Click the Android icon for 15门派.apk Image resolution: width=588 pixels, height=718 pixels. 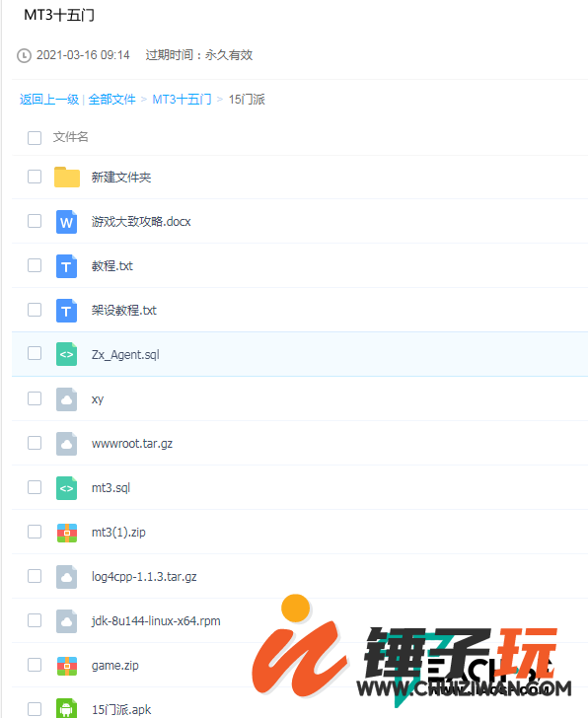point(66,709)
